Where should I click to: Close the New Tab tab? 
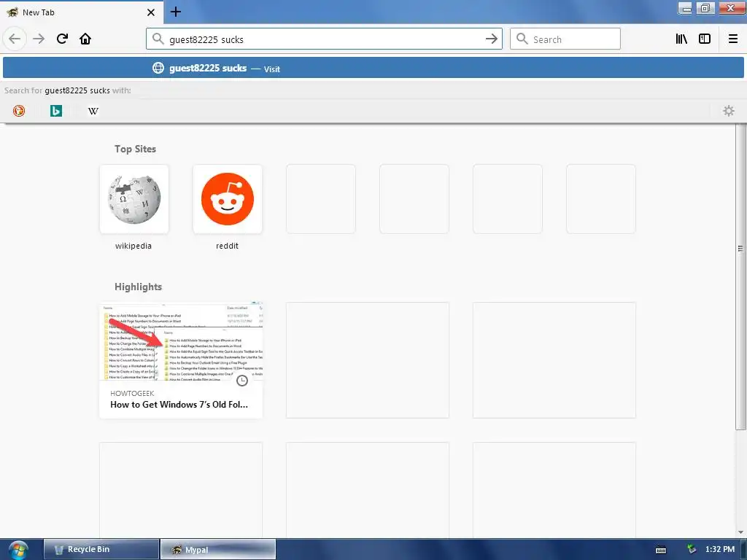tap(151, 12)
